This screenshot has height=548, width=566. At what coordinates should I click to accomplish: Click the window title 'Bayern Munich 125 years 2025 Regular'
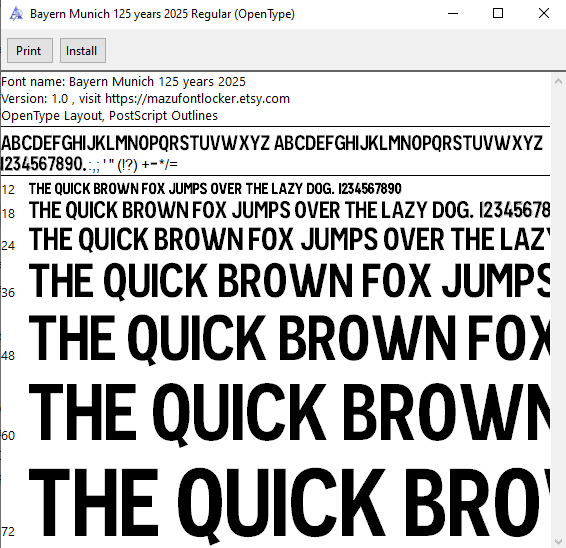[162, 14]
